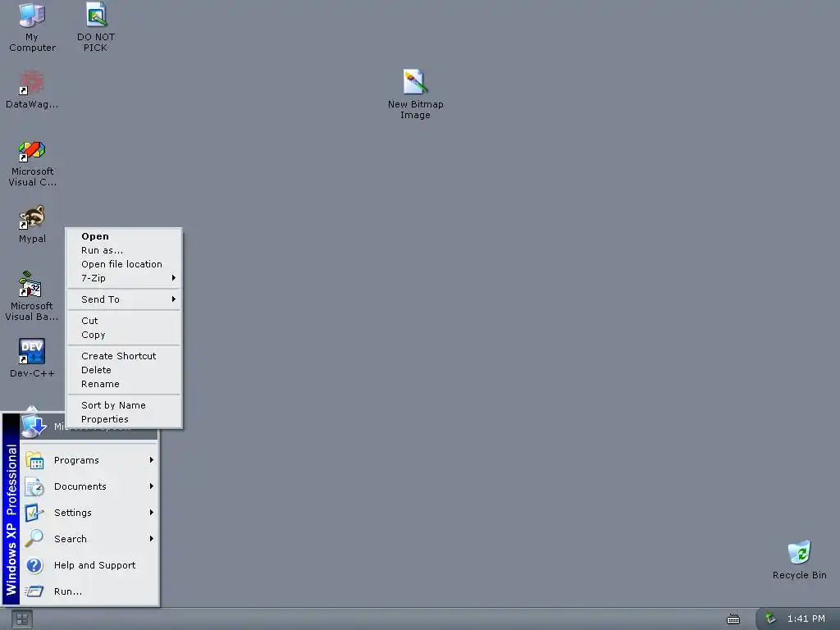
Task: Select the Mypal browser shortcut
Action: tap(32, 224)
